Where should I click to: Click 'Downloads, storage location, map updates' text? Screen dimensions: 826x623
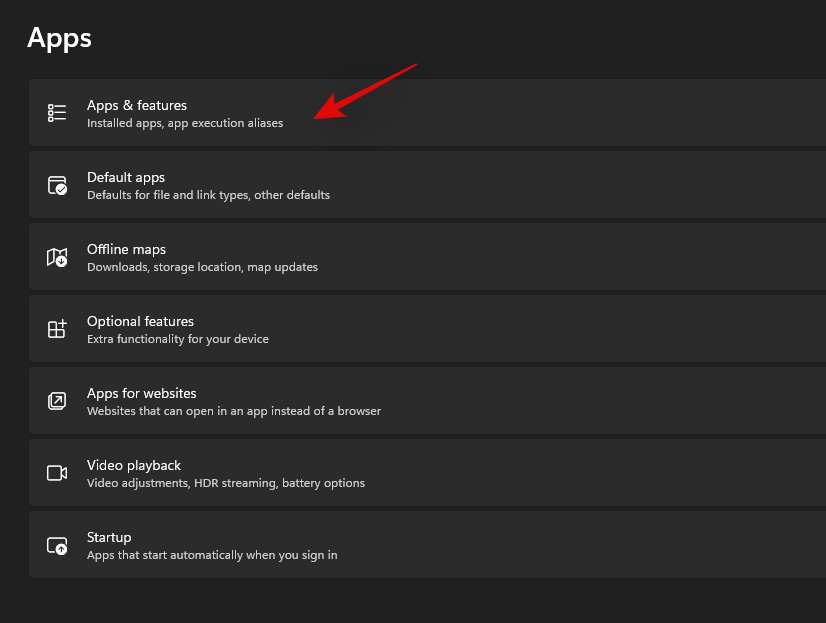click(x=202, y=267)
